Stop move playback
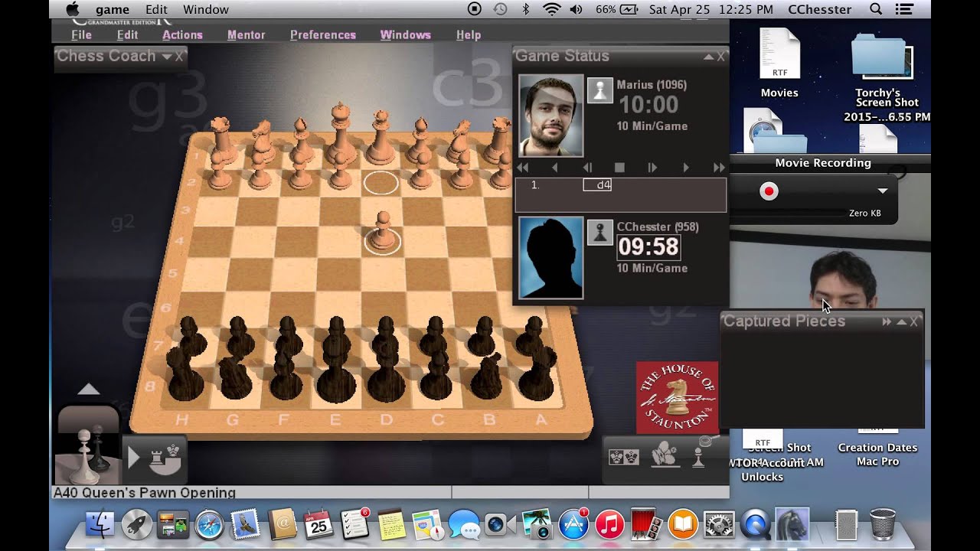 click(620, 168)
